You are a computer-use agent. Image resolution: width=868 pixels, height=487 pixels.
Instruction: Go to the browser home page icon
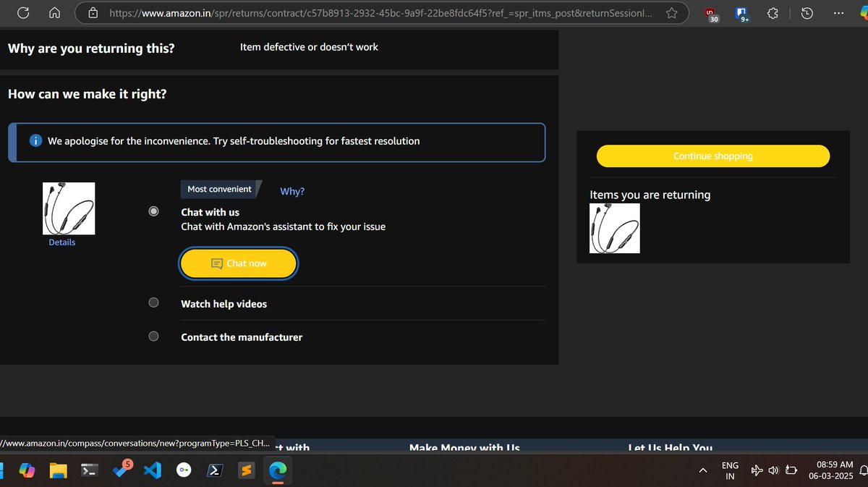pyautogui.click(x=54, y=13)
